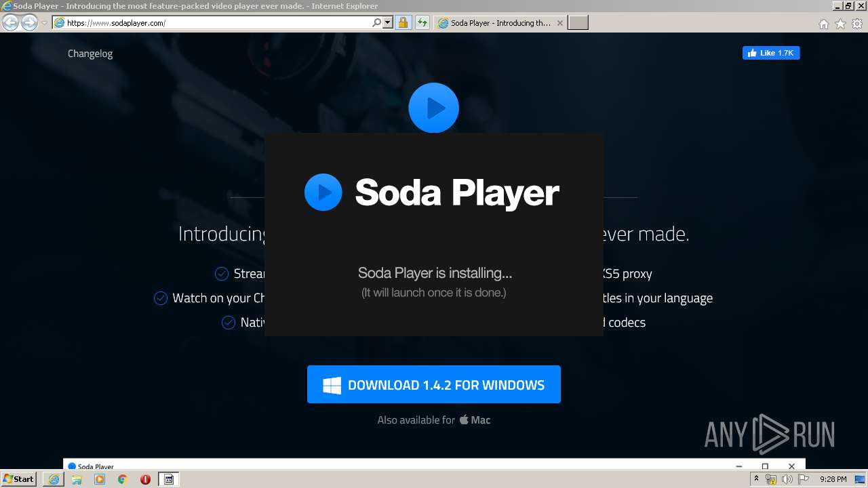Image resolution: width=868 pixels, height=488 pixels.
Task: Launch Google Chrome from taskbar
Action: click(x=123, y=479)
